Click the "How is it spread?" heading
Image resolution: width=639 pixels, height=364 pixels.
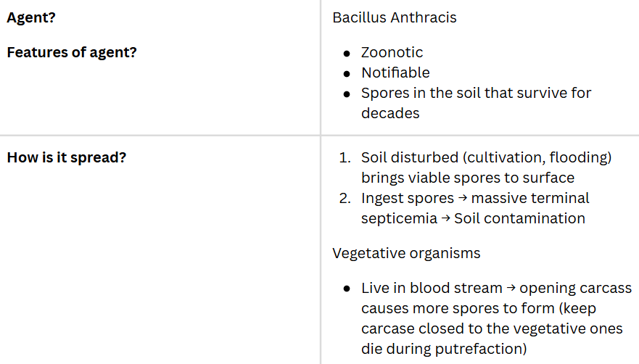[66, 157]
